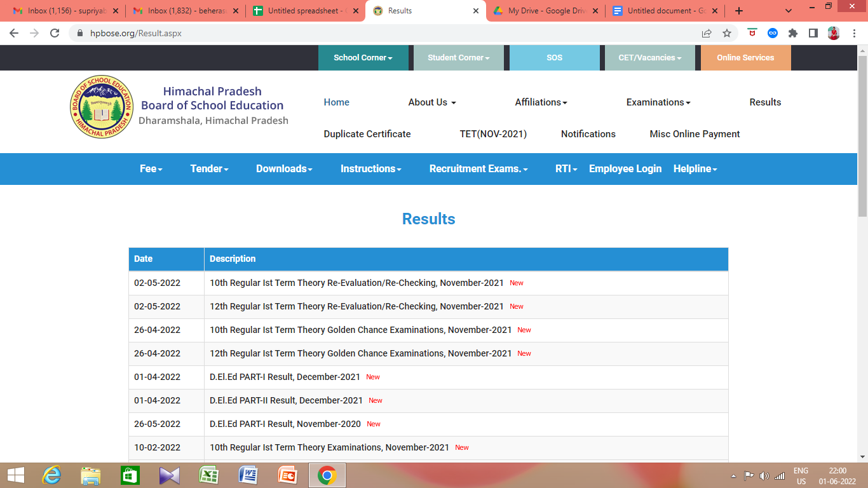Expand the Examinations dropdown

pos(658,102)
